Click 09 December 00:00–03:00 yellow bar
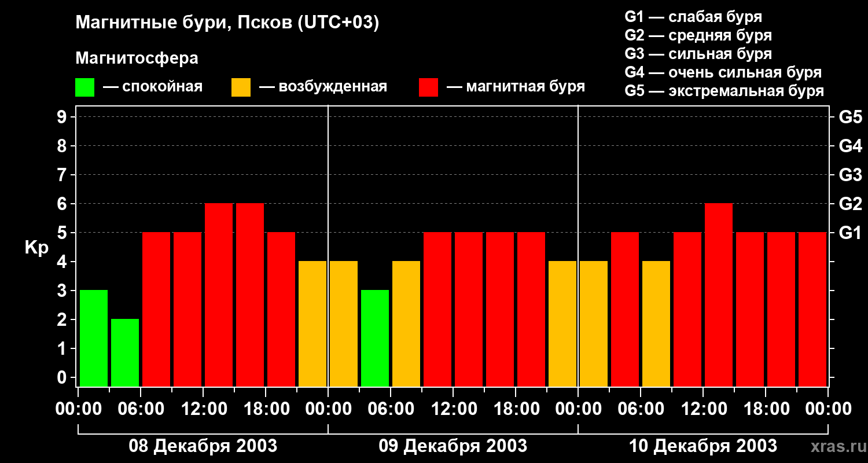Image resolution: width=868 pixels, height=463 pixels. [344, 324]
